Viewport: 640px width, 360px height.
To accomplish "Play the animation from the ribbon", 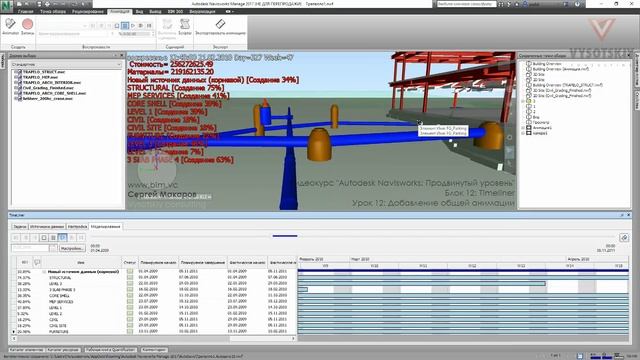I will click(x=133, y=26).
